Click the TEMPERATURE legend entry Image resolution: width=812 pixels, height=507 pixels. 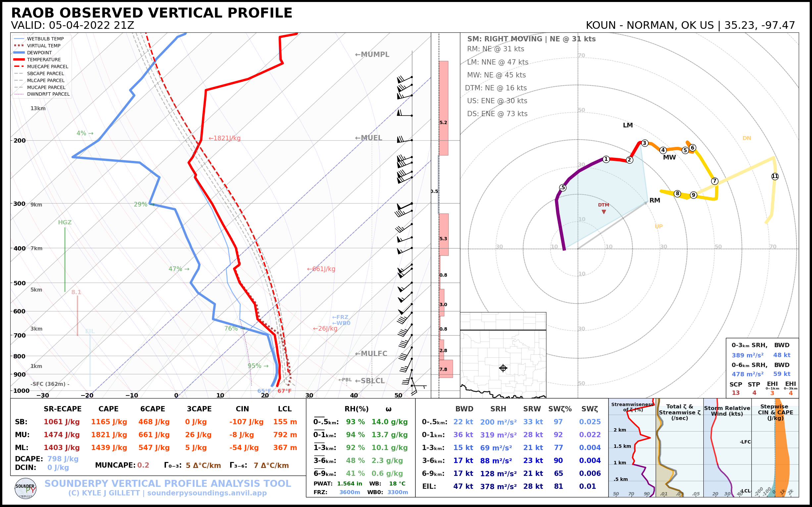[44, 60]
